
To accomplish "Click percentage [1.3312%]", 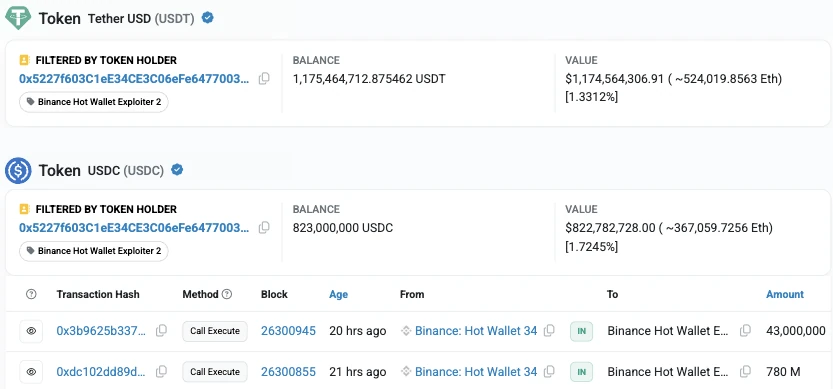I will [592, 97].
